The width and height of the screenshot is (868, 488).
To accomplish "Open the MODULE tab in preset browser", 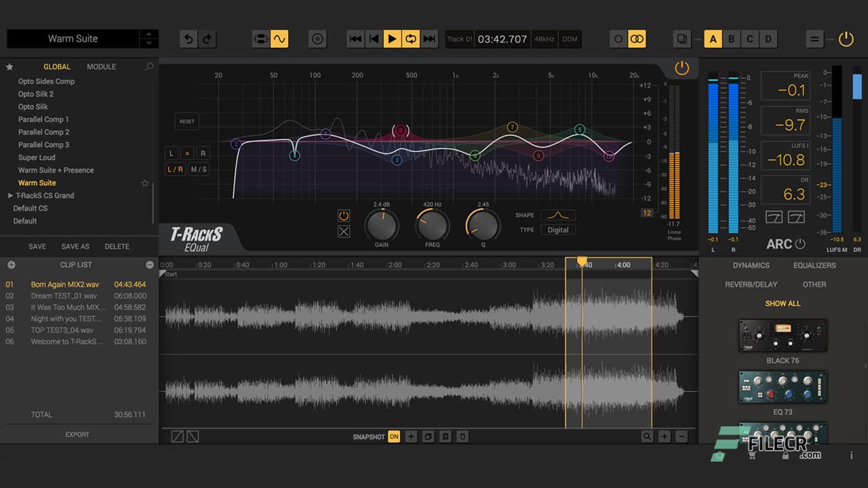I will pyautogui.click(x=100, y=66).
